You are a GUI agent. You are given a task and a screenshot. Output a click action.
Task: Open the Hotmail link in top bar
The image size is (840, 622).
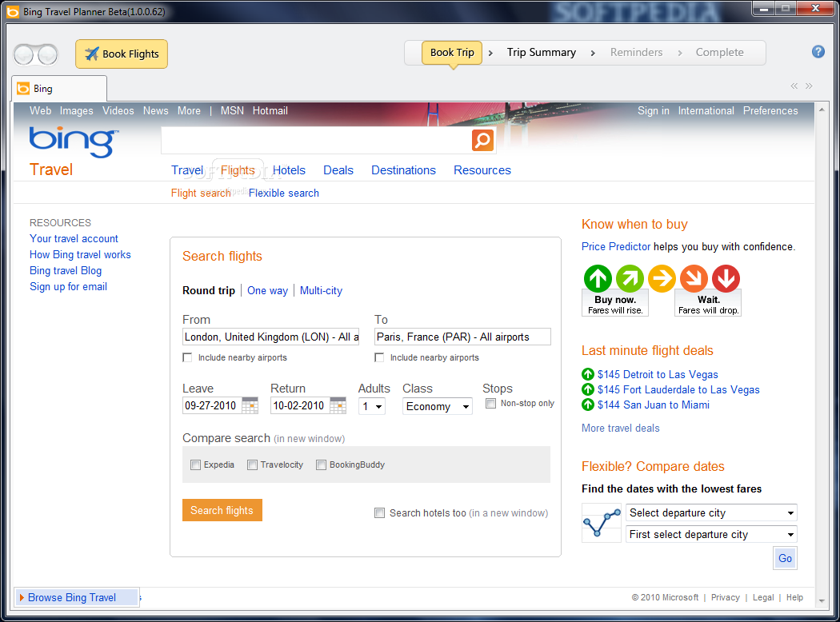[x=270, y=111]
